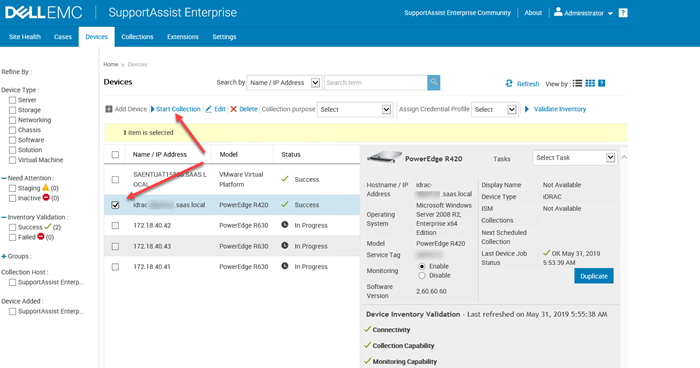Click the Add Device icon
700x368 pixels.
(x=109, y=109)
